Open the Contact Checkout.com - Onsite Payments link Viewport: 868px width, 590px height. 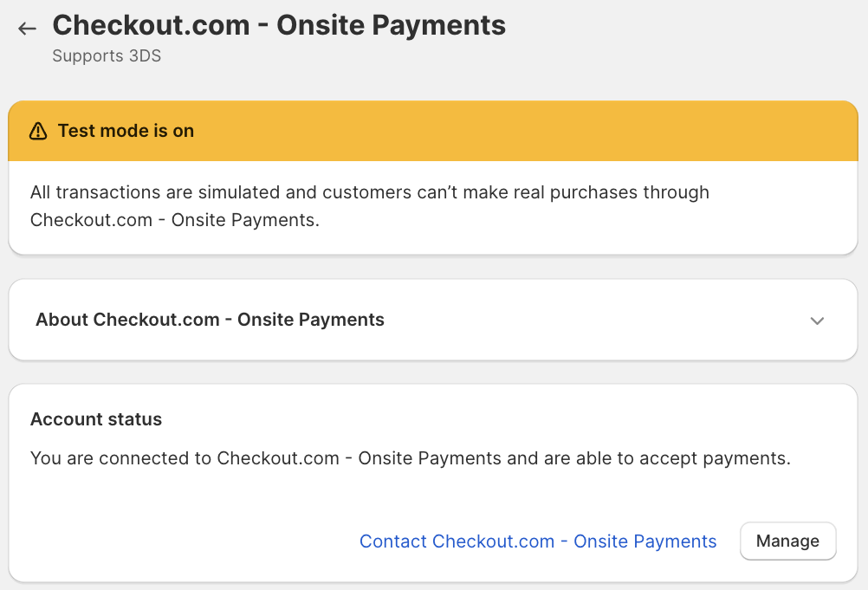pyautogui.click(x=537, y=541)
